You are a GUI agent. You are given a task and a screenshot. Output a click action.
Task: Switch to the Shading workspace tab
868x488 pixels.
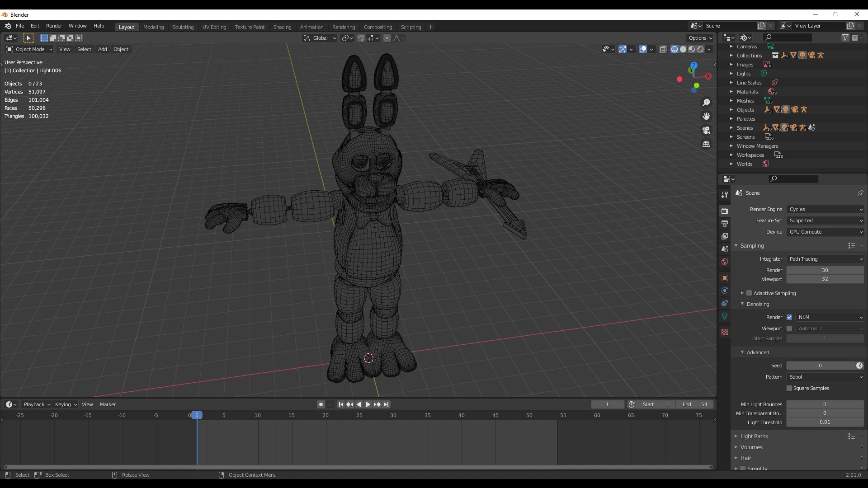[x=282, y=27]
